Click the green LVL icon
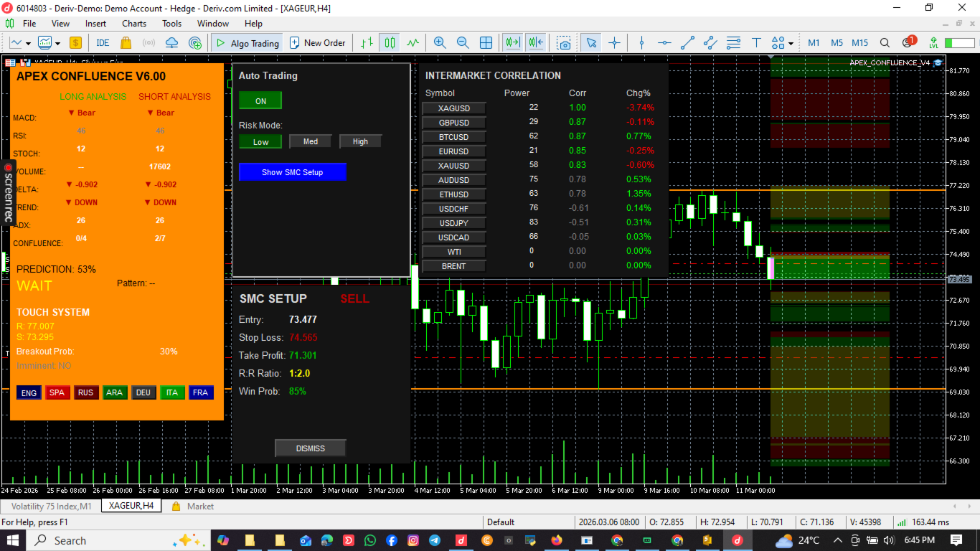 click(933, 43)
